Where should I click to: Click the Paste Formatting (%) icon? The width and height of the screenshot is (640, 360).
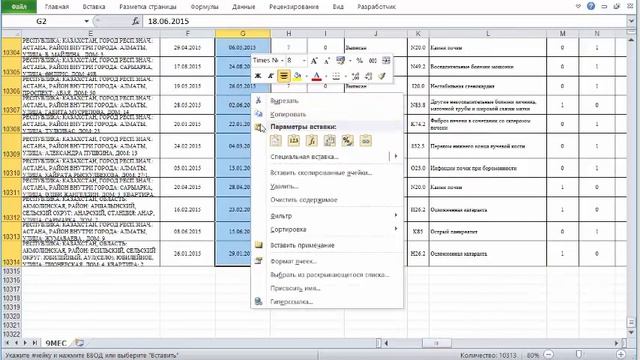[x=347, y=140]
